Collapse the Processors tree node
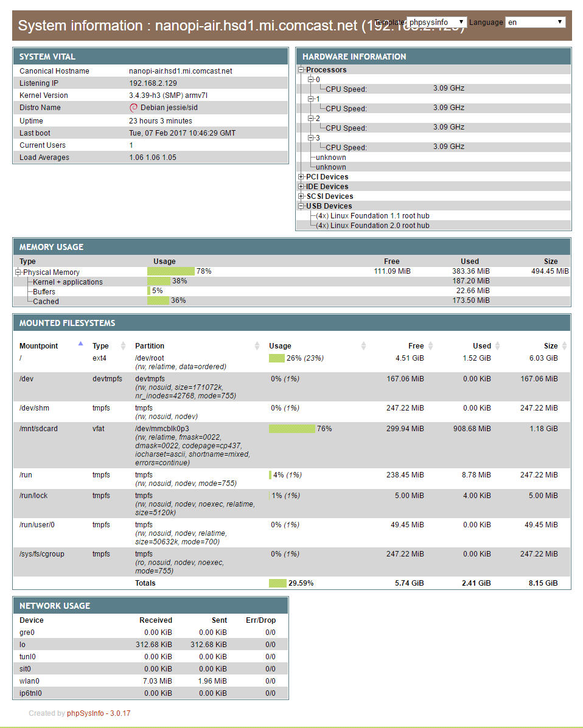 301,70
